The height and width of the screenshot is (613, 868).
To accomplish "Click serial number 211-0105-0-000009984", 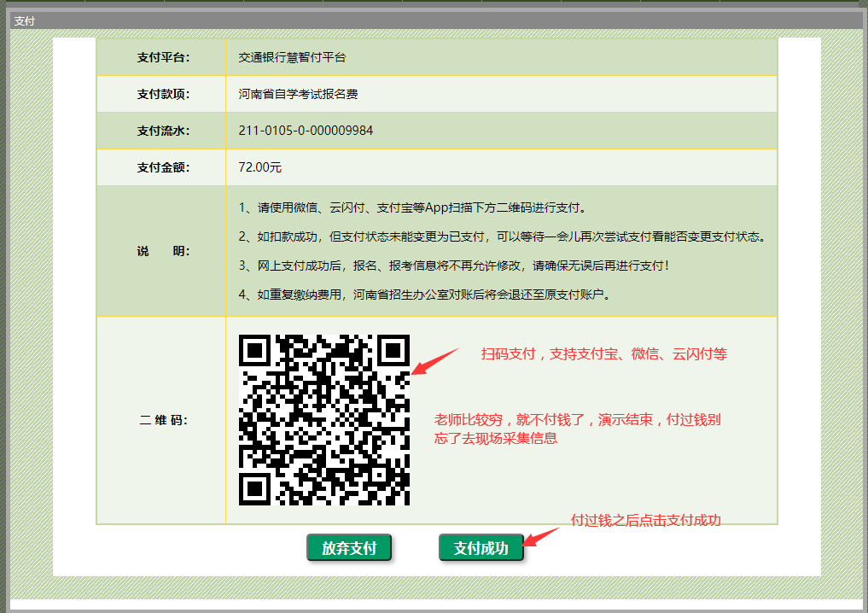I will (x=306, y=131).
